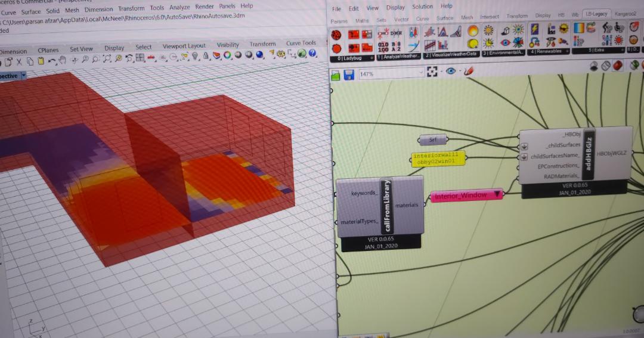The image size is (644, 338).
Task: Open Rhino Help question mark icon
Action: click(312, 52)
